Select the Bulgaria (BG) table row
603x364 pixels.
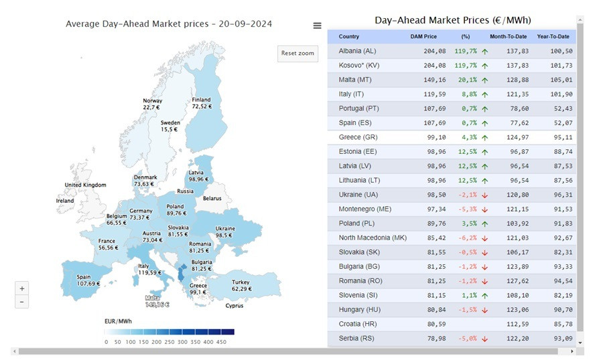tap(452, 266)
